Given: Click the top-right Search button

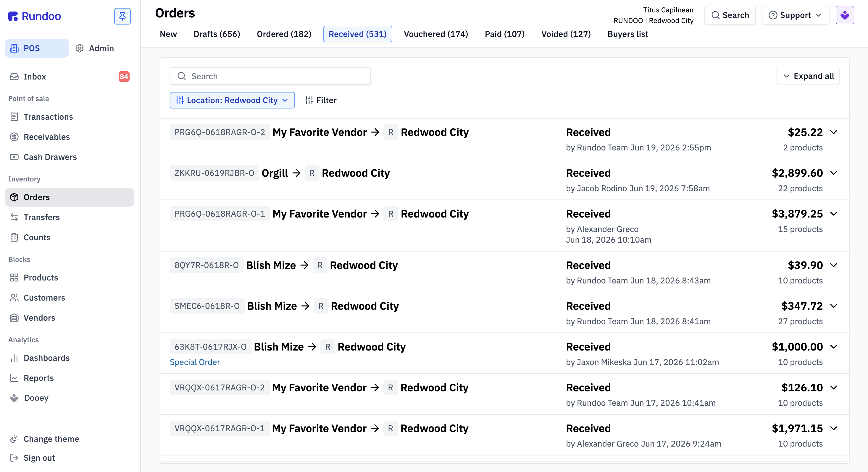Looking at the screenshot, I should (x=730, y=15).
